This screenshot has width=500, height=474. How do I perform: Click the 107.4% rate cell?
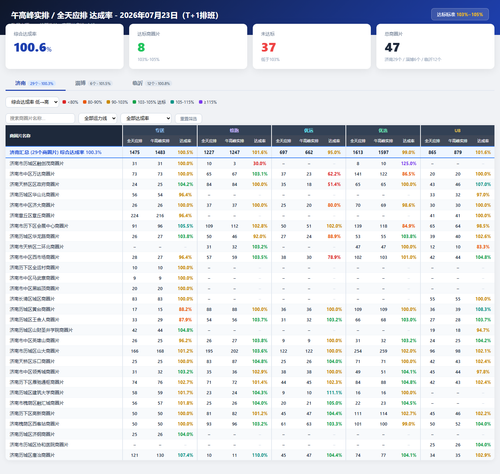(x=185, y=455)
